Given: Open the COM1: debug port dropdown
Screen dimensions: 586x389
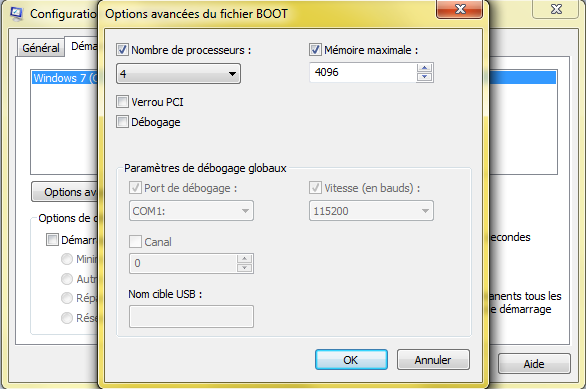Looking at the screenshot, I should (191, 211).
